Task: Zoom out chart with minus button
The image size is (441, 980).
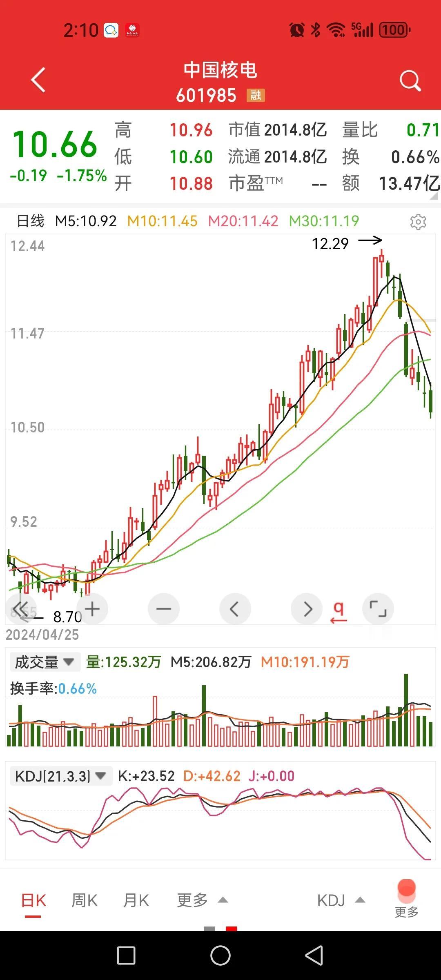Action: point(164,609)
